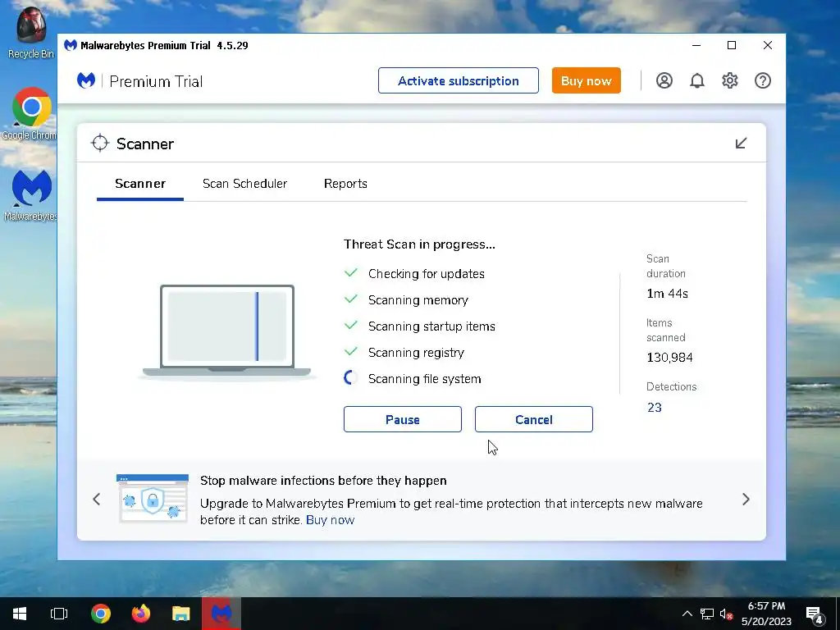Image resolution: width=840 pixels, height=630 pixels.
Task: Switch to the Scan Scheduler tab
Action: coord(244,184)
